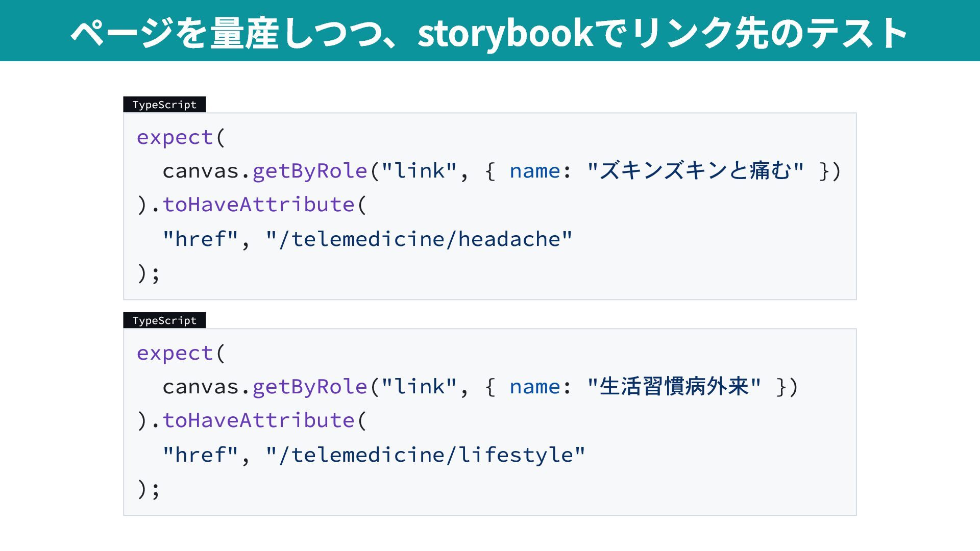
Task: Click the word canvas in first block
Action: point(201,171)
